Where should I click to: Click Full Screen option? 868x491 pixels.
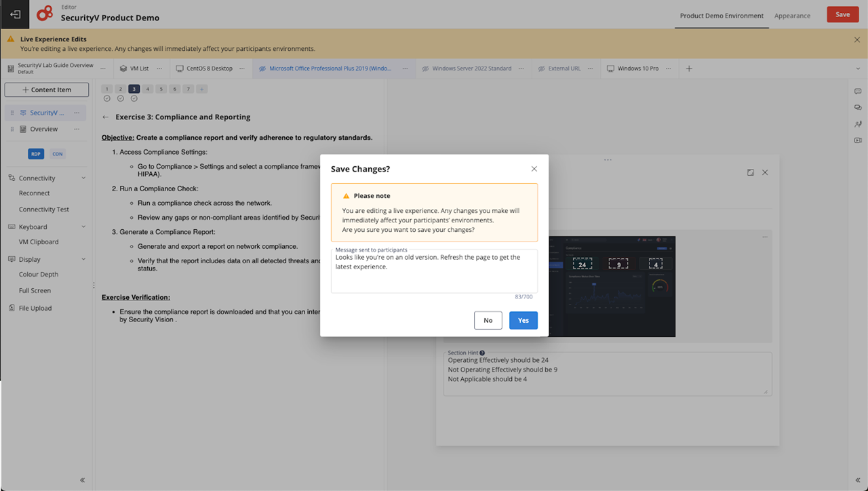coord(35,291)
